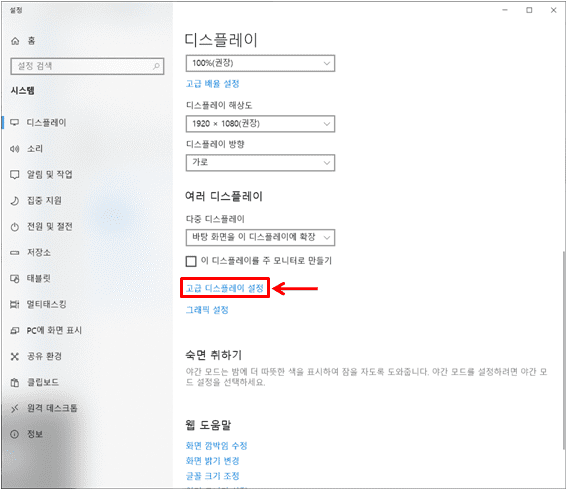
Task: Click the Home (홈) icon in sidebar
Action: tap(15, 41)
